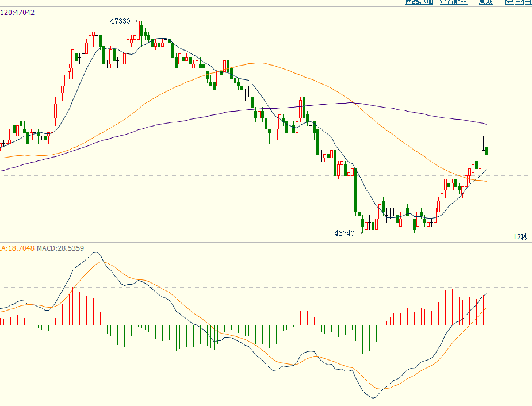Open the 查看期权 link above the chart
The width and height of the screenshot is (532, 406).
click(454, 2)
